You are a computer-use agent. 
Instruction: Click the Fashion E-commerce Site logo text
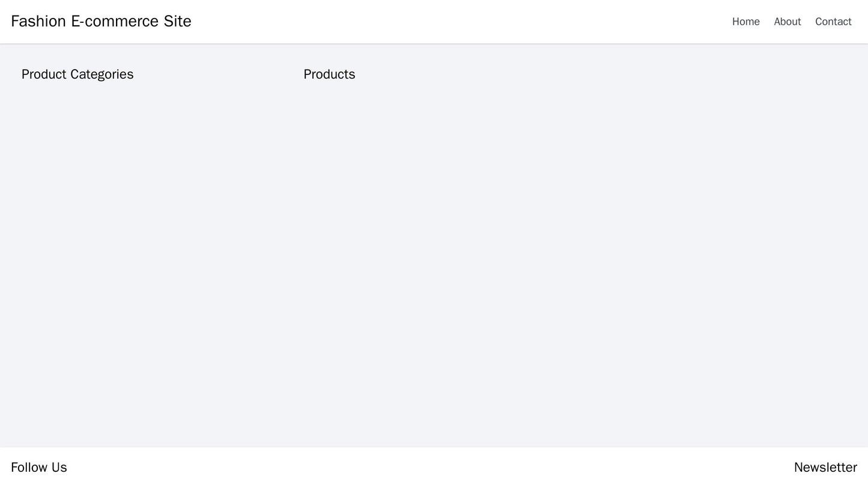coord(100,20)
